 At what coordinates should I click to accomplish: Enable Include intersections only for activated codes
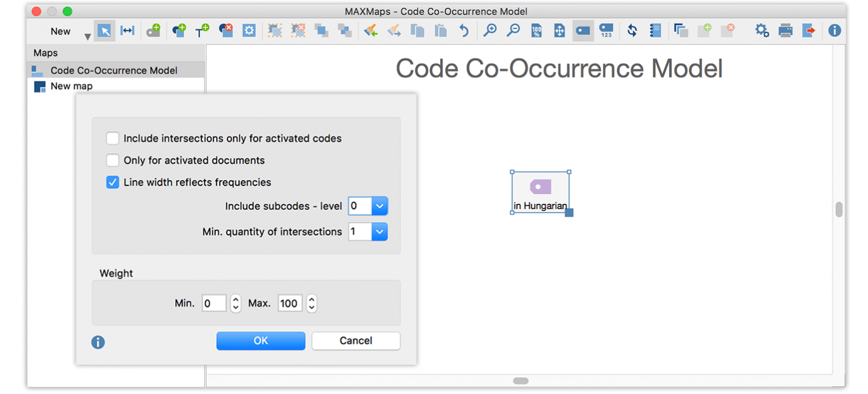tap(112, 138)
